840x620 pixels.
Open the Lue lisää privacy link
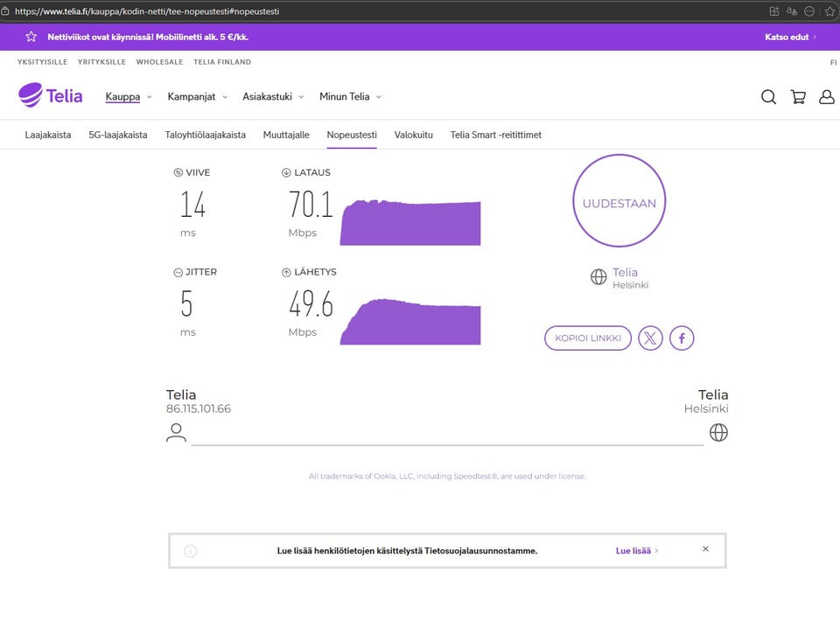636,551
